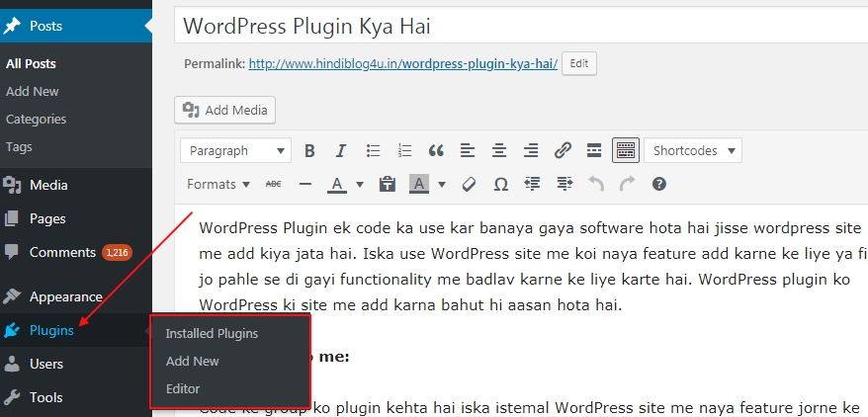Apply text color with the A button
This screenshot has width=868, height=417.
click(336, 184)
